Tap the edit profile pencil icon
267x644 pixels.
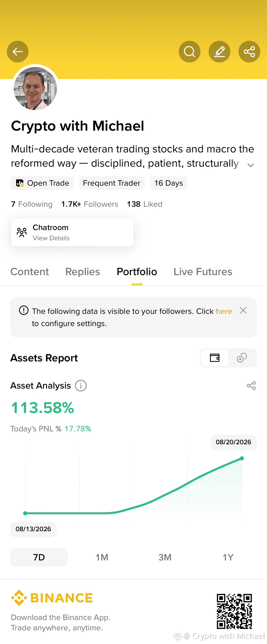[220, 52]
